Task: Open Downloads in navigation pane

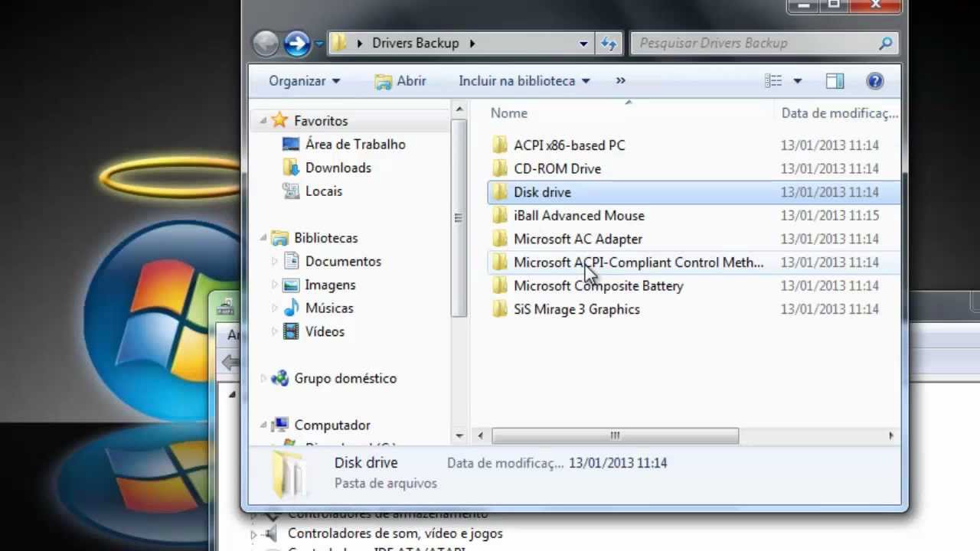Action: pos(338,168)
